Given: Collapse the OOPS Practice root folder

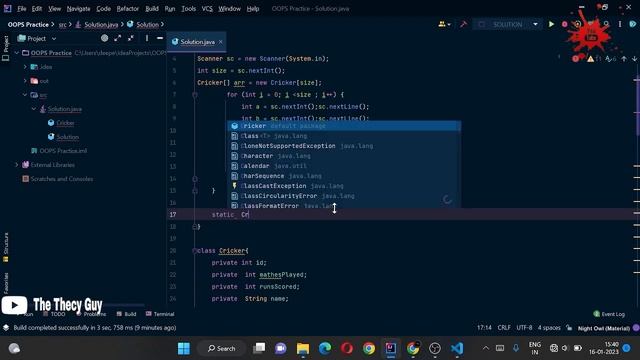Looking at the screenshot, I should (x=17, y=53).
